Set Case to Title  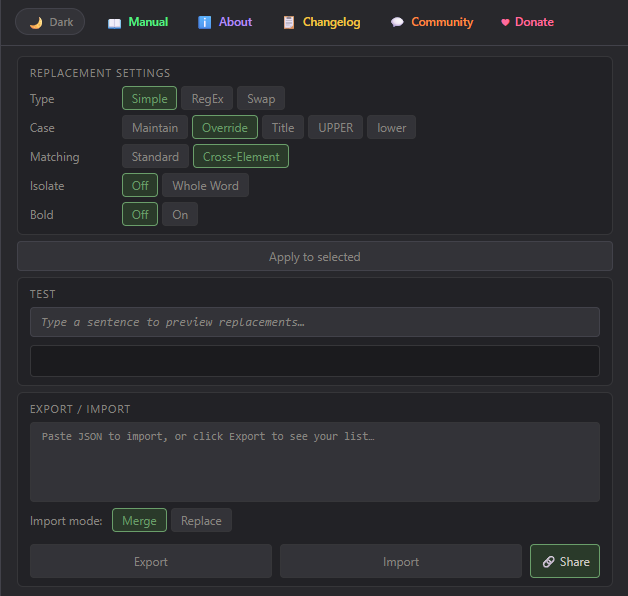[x=283, y=127]
